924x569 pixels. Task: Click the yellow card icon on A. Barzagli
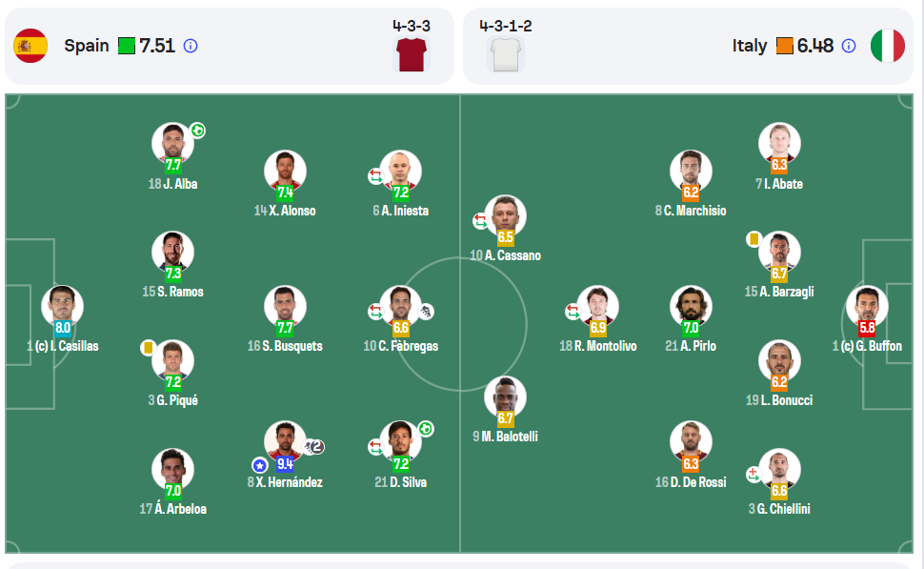point(753,239)
